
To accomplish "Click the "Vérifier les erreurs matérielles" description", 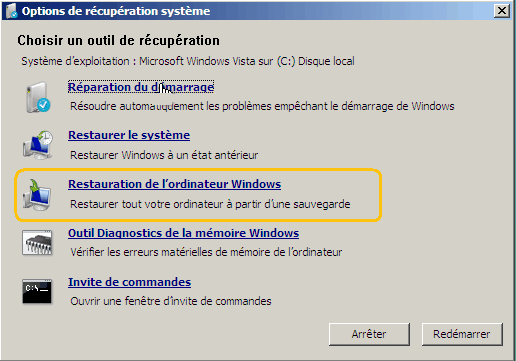I will pos(206,252).
